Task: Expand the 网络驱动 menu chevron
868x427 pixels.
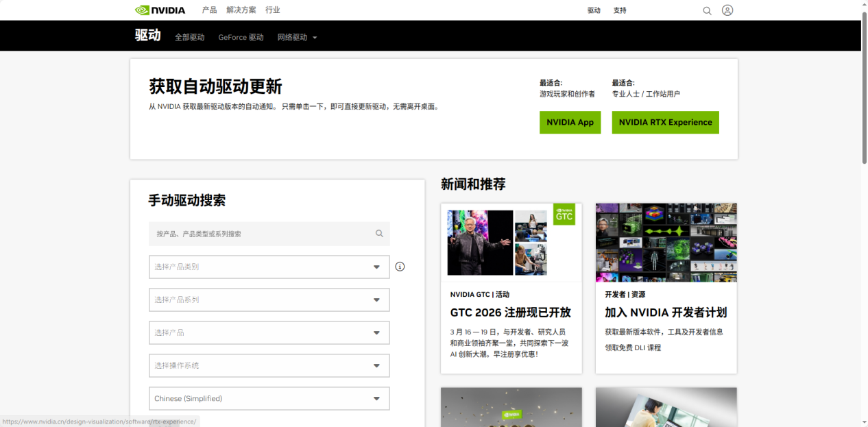Action: pyautogui.click(x=315, y=38)
